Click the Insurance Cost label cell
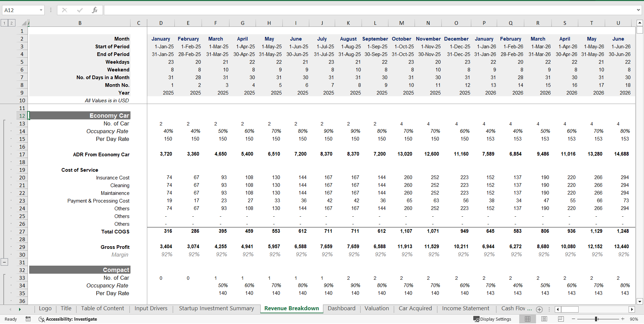The width and height of the screenshot is (644, 324). 112,178
